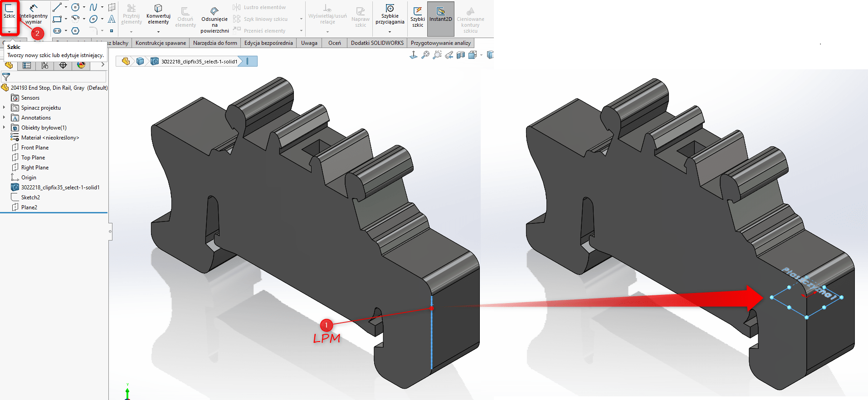This screenshot has width=868, height=400.
Task: Switch to the DisplayManager tab
Action: click(x=81, y=65)
